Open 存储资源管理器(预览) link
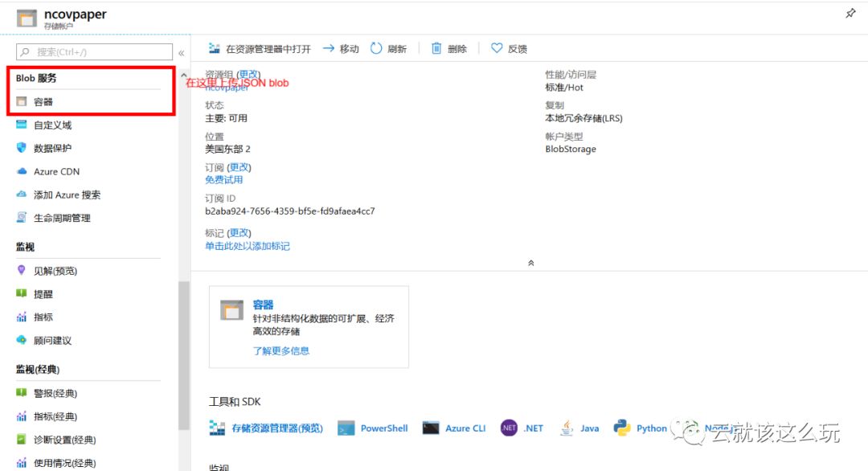 coord(276,428)
